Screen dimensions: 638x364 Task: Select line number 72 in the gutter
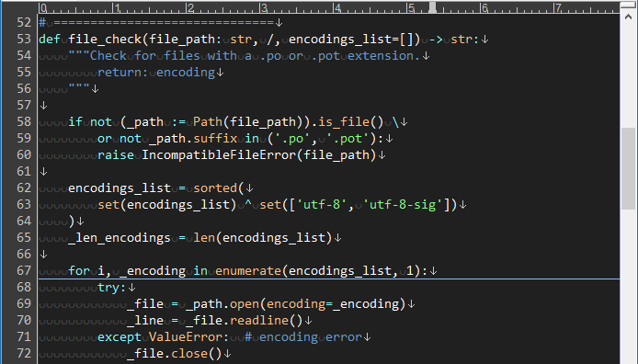click(x=24, y=353)
